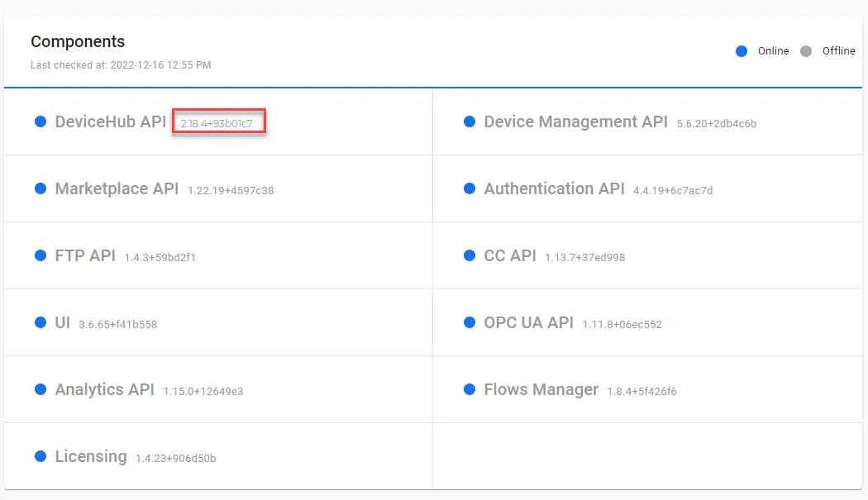868x500 pixels.
Task: Click the gray Offline legend dot
Action: tap(806, 51)
